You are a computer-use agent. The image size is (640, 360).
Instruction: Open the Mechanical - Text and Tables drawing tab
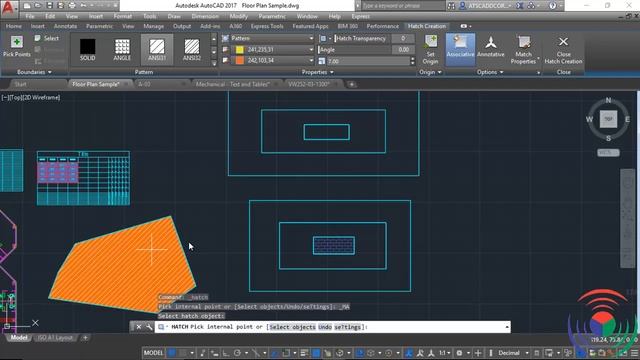232,84
